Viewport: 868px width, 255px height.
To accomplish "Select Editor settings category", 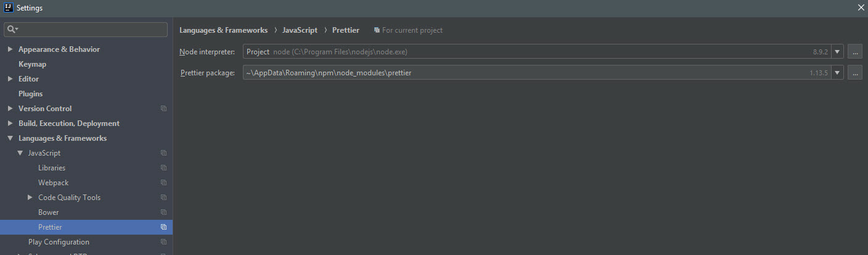I will (28, 79).
